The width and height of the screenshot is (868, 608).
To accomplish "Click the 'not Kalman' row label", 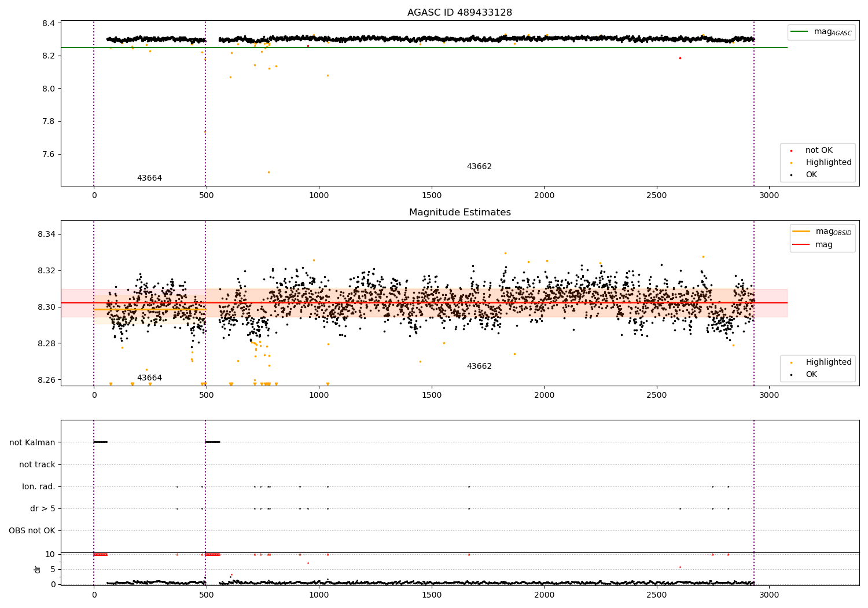I will (32, 442).
